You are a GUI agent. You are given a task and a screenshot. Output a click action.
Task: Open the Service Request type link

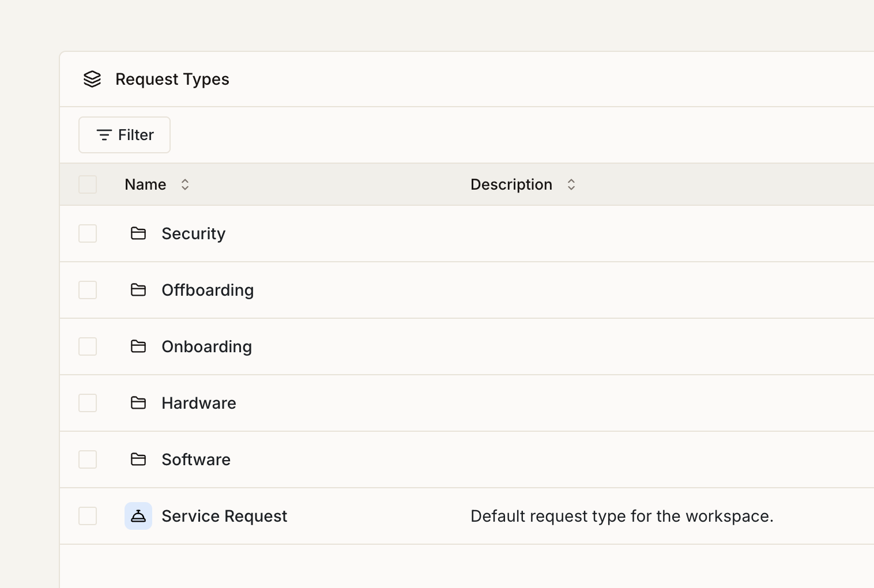point(224,516)
